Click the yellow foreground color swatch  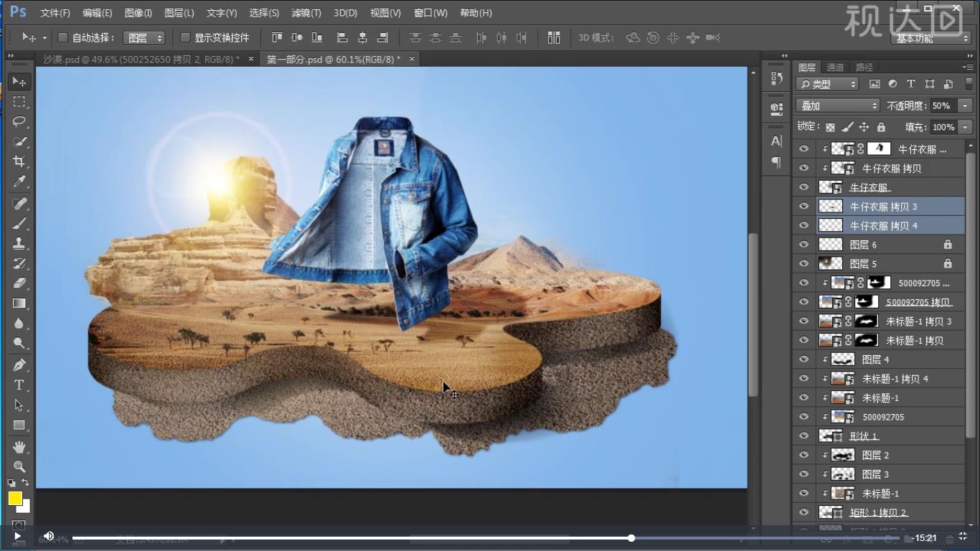[x=15, y=498]
